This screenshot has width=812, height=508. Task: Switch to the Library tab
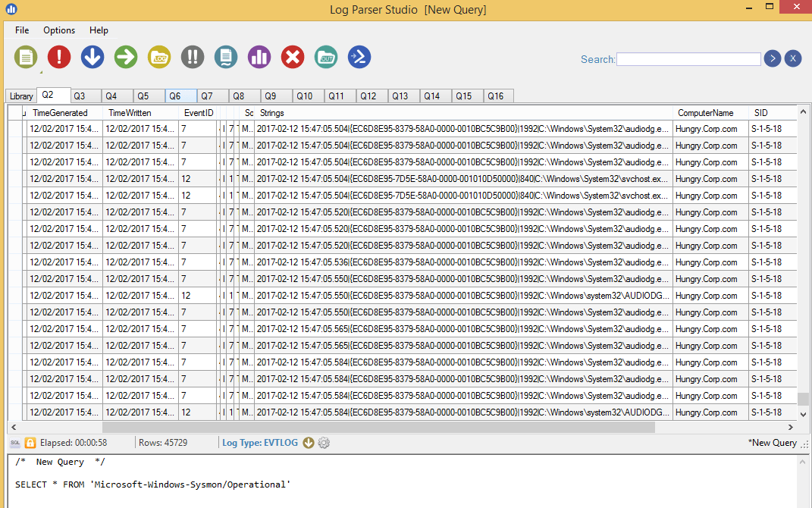tap(20, 96)
